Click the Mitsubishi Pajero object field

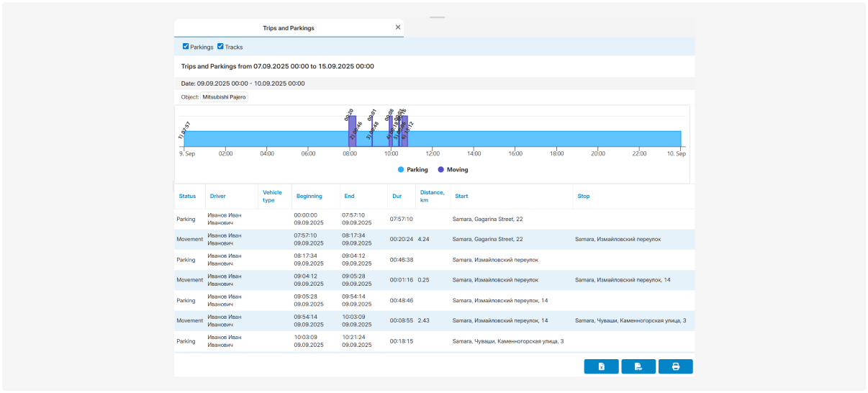(x=224, y=96)
